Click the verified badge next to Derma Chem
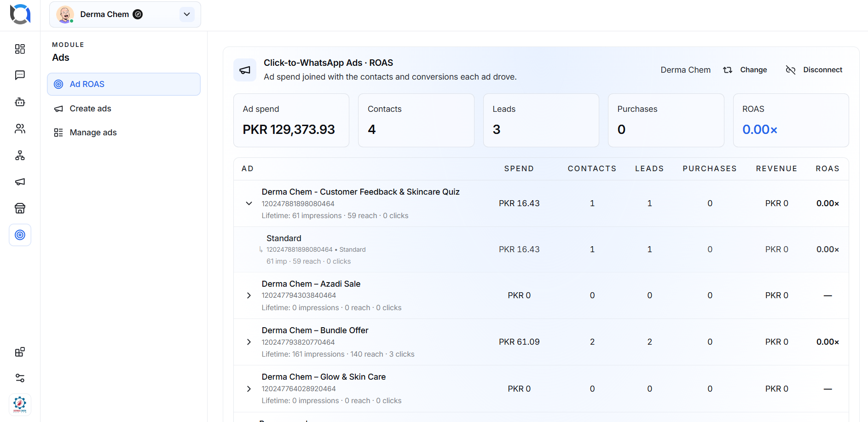868x422 pixels. (138, 14)
